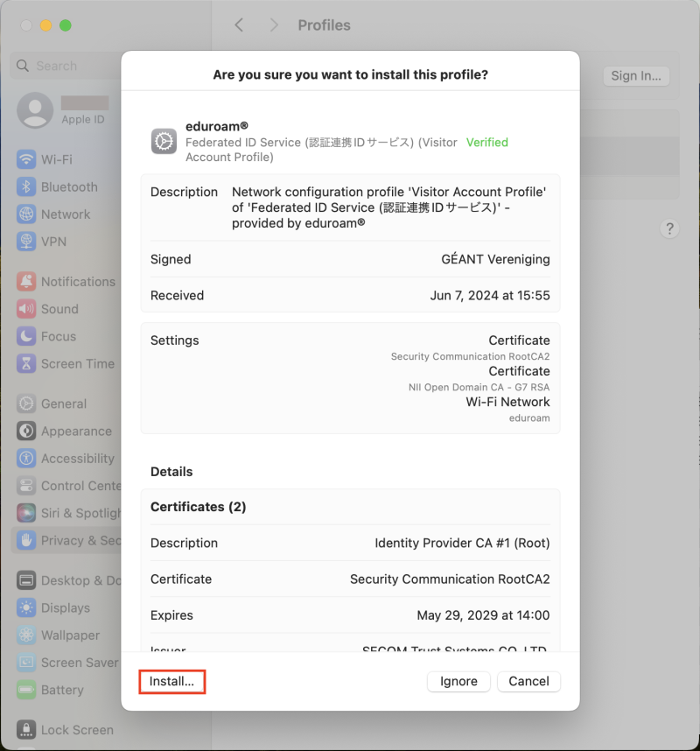Cancel the profile installation dialog
Screen dimensions: 700x751
coord(528,682)
